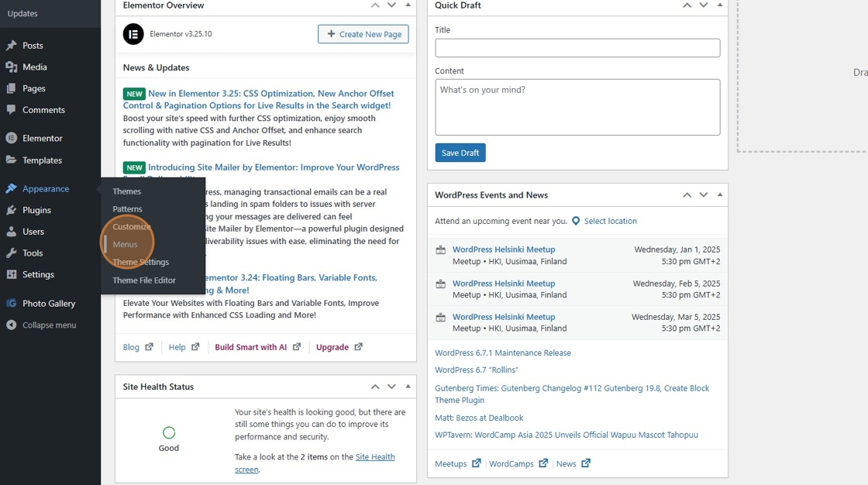
Task: Click the Save Draft button
Action: pos(460,153)
